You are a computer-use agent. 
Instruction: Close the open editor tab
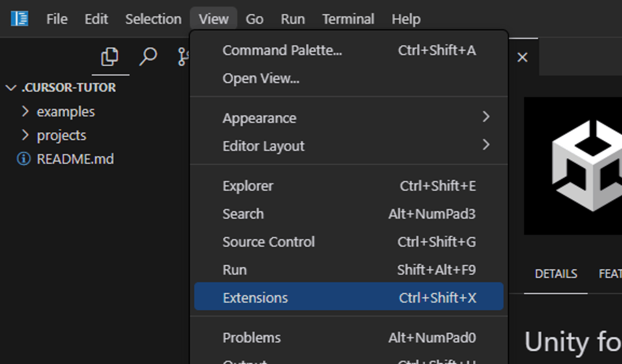coord(522,57)
